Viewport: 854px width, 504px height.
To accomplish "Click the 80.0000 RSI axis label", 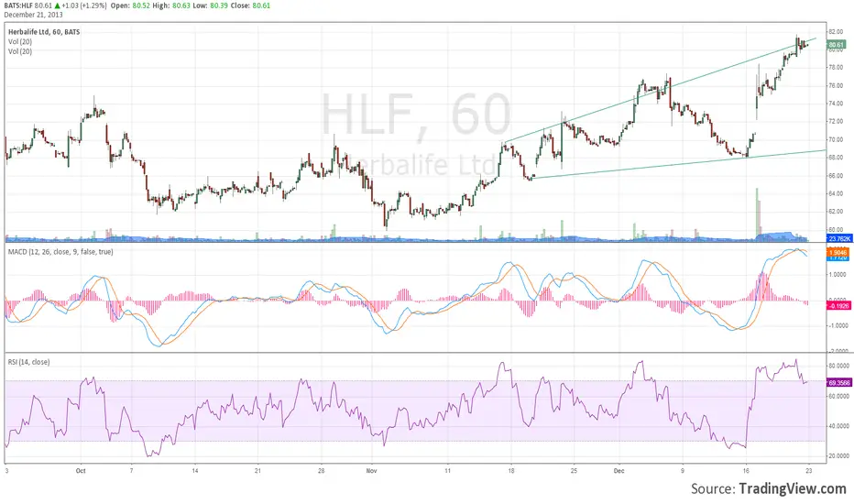I will click(x=838, y=366).
